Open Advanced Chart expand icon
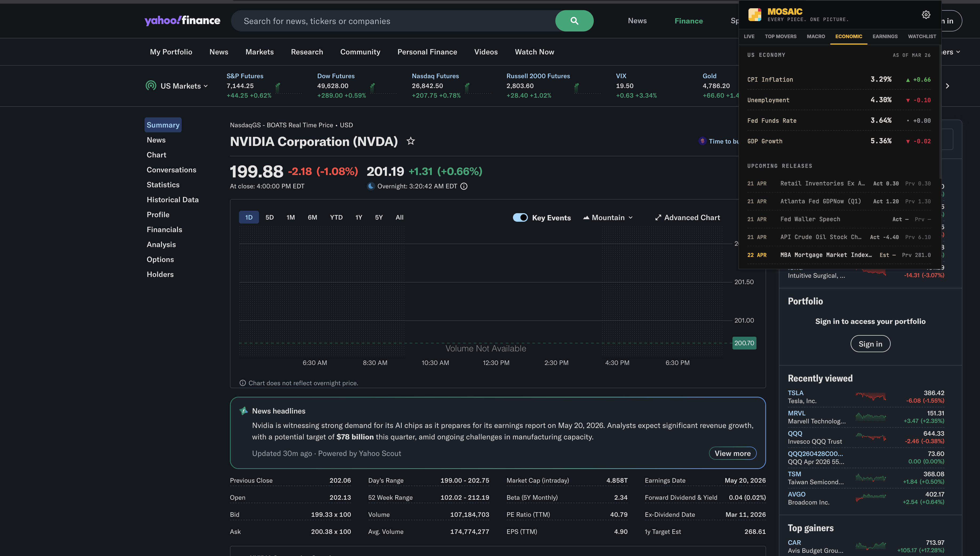 coord(658,218)
